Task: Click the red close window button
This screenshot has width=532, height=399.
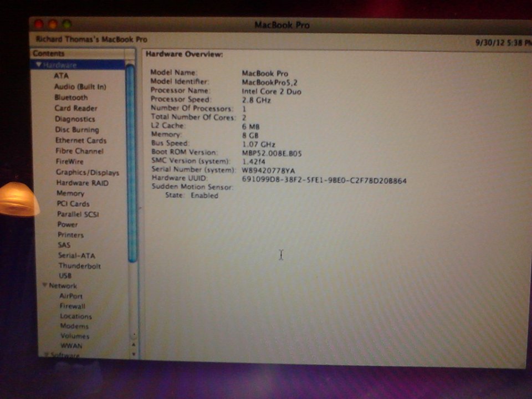Action: tap(39, 24)
